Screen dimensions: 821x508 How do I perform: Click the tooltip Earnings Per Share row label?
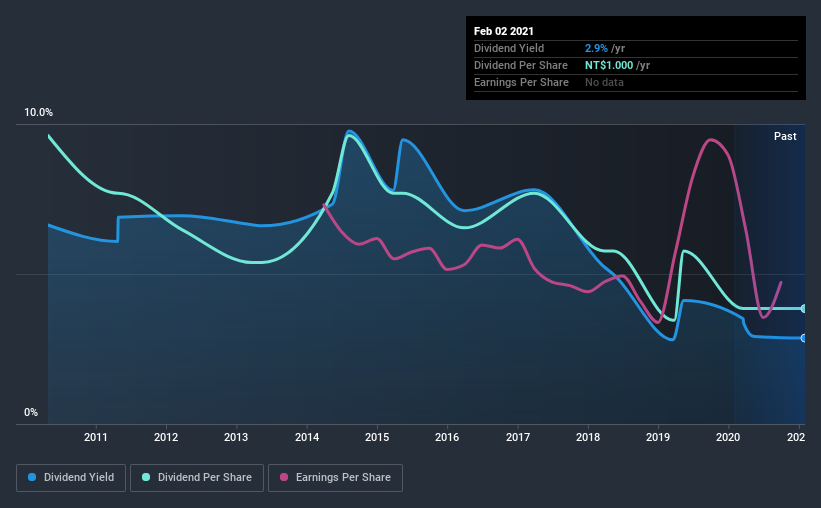[x=521, y=82]
